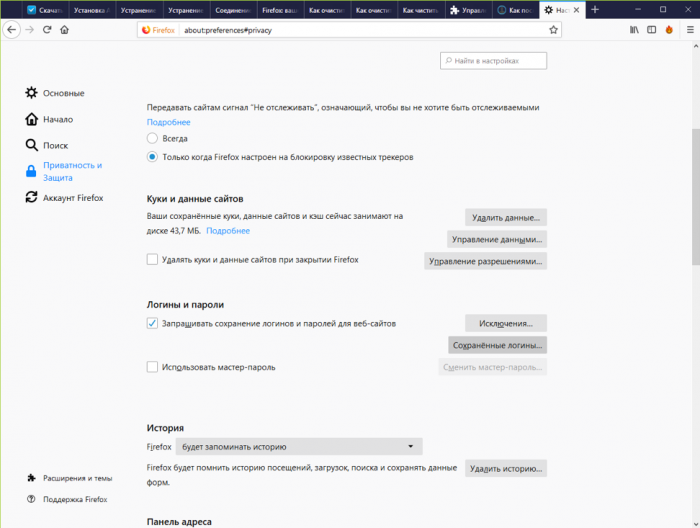Open the Firefox hamburger menu
The height and width of the screenshot is (528, 700).
(x=688, y=30)
